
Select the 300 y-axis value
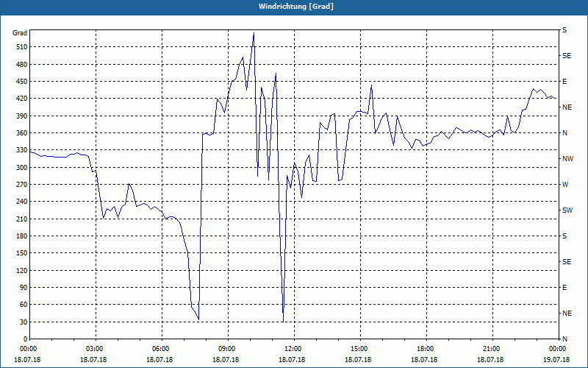pyautogui.click(x=22, y=168)
